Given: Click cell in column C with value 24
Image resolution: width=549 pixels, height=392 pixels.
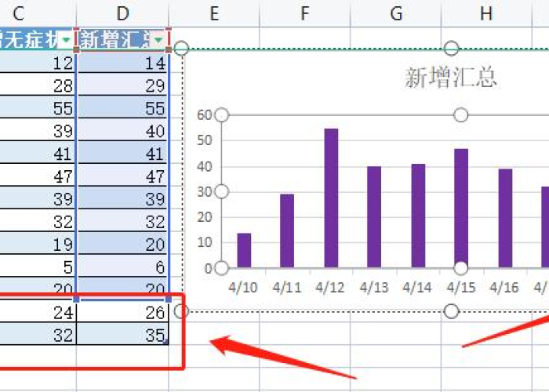Looking at the screenshot, I should tap(38, 312).
